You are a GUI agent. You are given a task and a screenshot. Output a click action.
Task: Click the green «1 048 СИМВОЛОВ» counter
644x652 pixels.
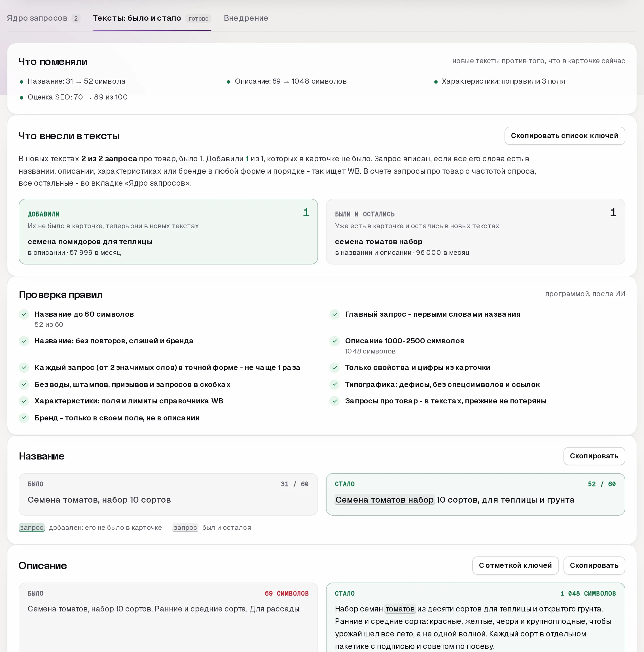(x=588, y=593)
